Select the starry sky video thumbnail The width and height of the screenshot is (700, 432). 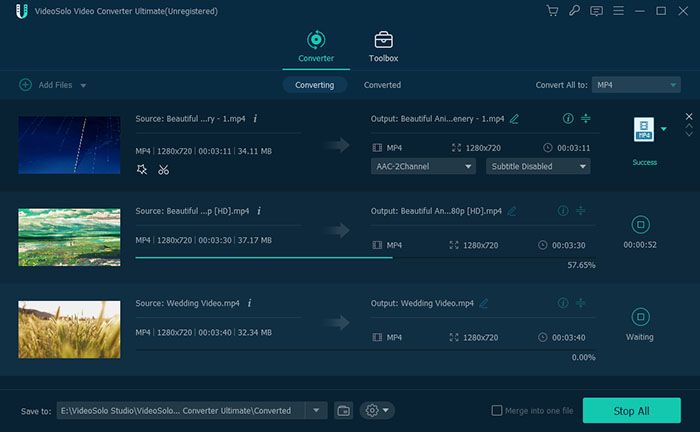(69, 145)
